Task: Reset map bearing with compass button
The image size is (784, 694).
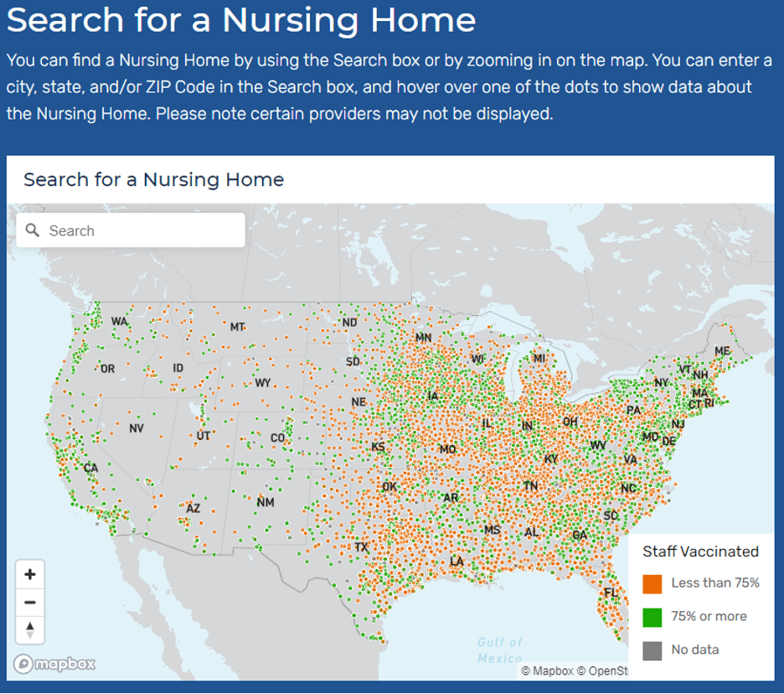Action: click(x=30, y=629)
